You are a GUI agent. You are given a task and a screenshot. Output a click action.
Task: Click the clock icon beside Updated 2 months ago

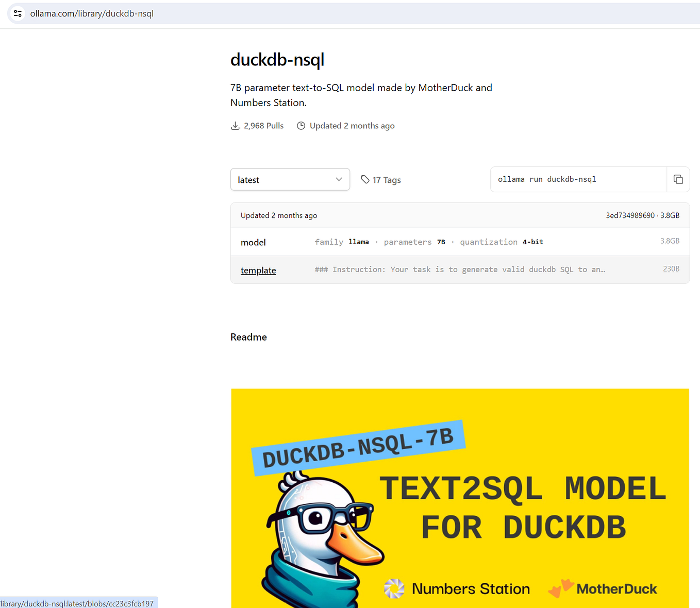(x=301, y=125)
